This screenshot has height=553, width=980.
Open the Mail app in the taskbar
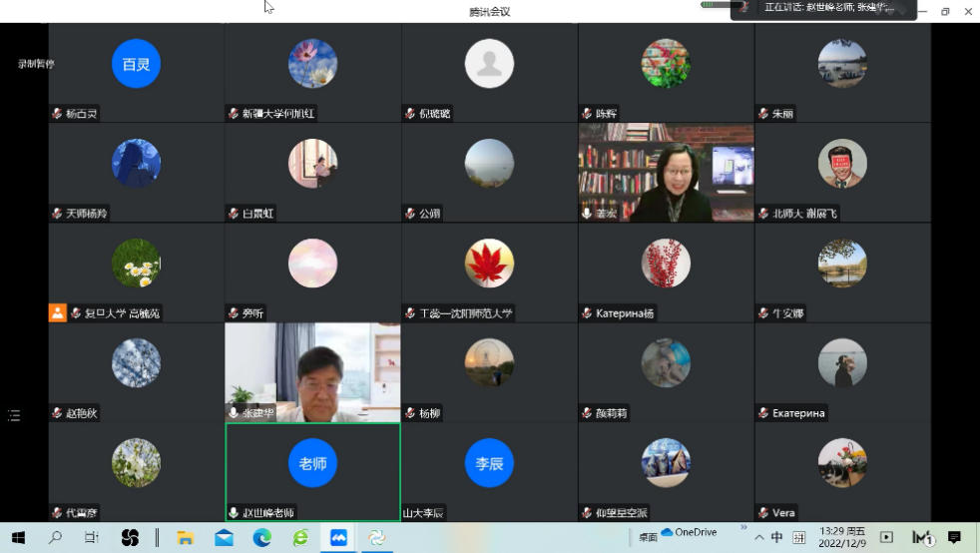pos(224,538)
